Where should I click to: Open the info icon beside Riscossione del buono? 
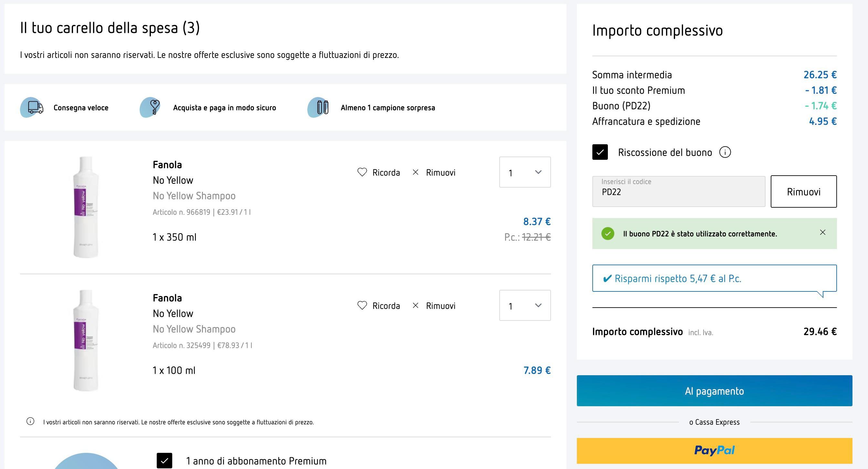(725, 152)
